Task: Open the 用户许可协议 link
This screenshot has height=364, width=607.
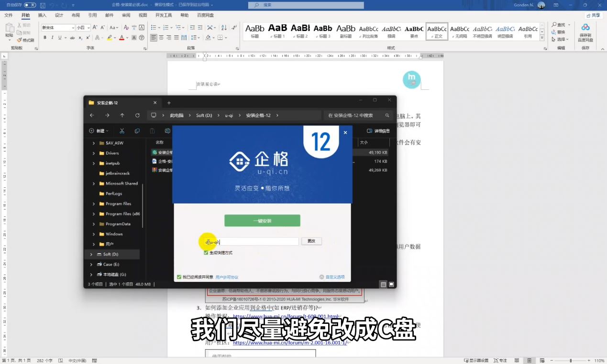Action: click(227, 277)
